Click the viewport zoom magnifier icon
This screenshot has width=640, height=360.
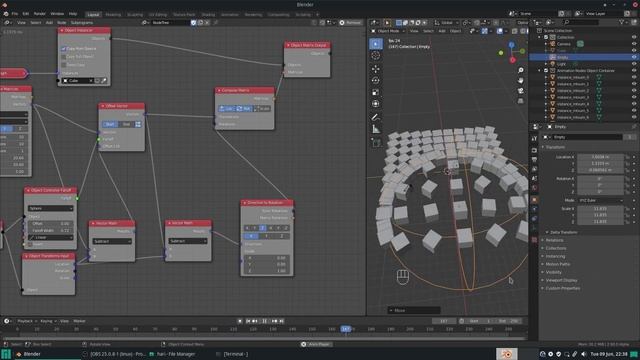pyautogui.click(x=521, y=71)
